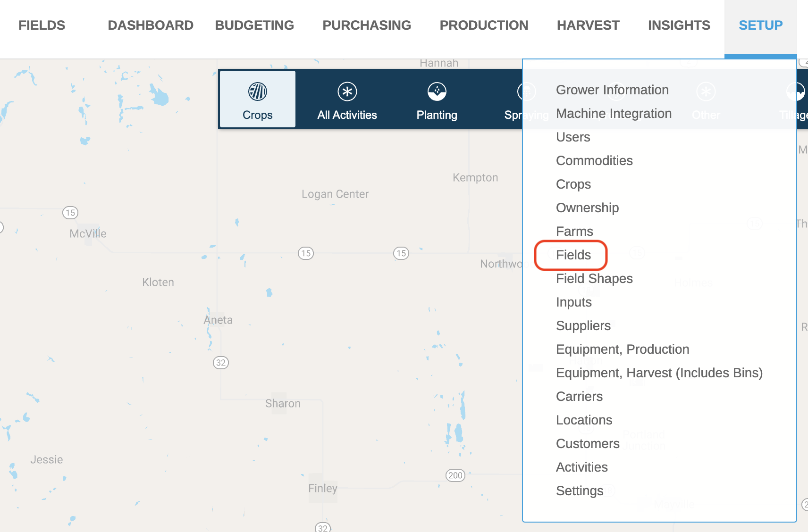Select Fields from the Setup menu

[x=573, y=255]
